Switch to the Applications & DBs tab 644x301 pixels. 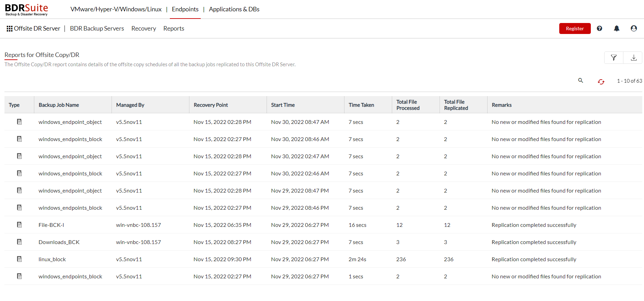234,9
